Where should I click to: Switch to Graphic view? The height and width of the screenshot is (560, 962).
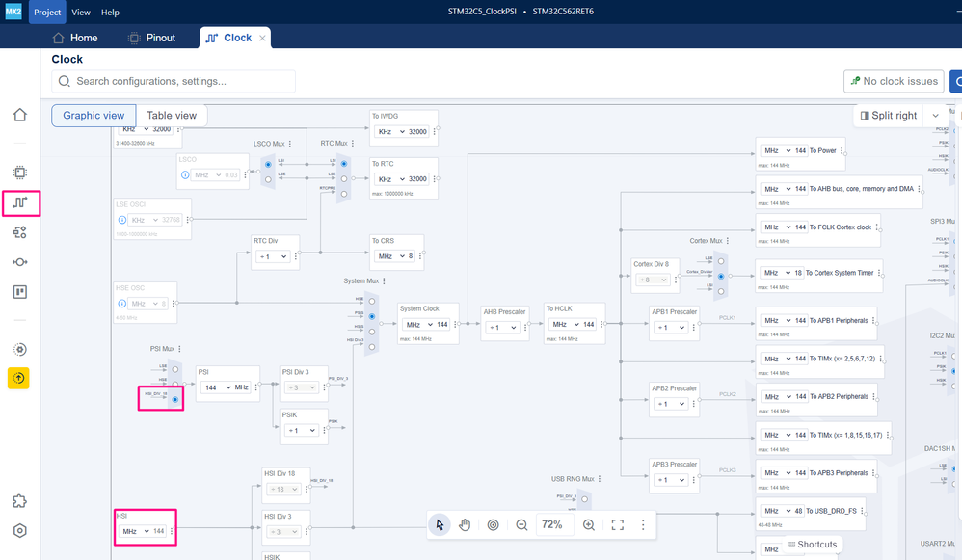[94, 116]
